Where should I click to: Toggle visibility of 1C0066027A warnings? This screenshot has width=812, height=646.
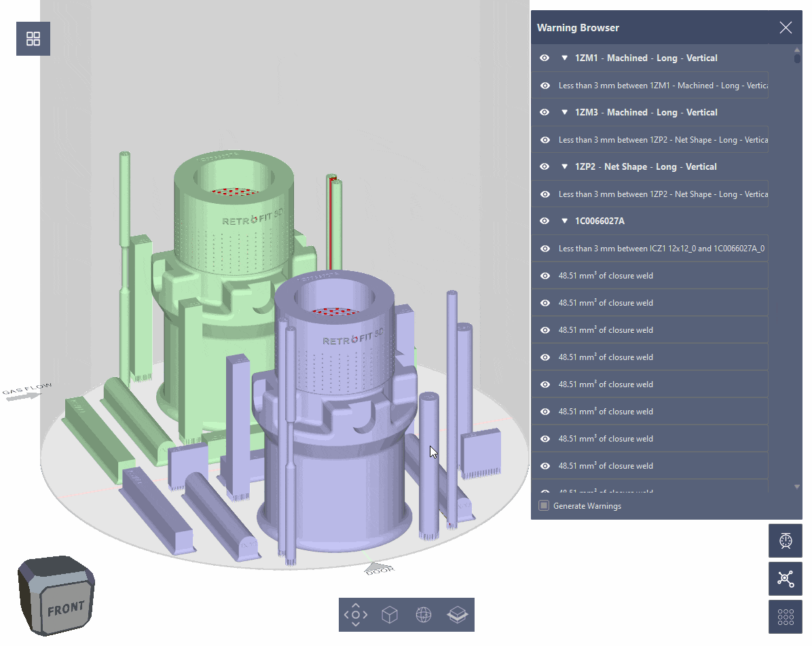tap(545, 221)
